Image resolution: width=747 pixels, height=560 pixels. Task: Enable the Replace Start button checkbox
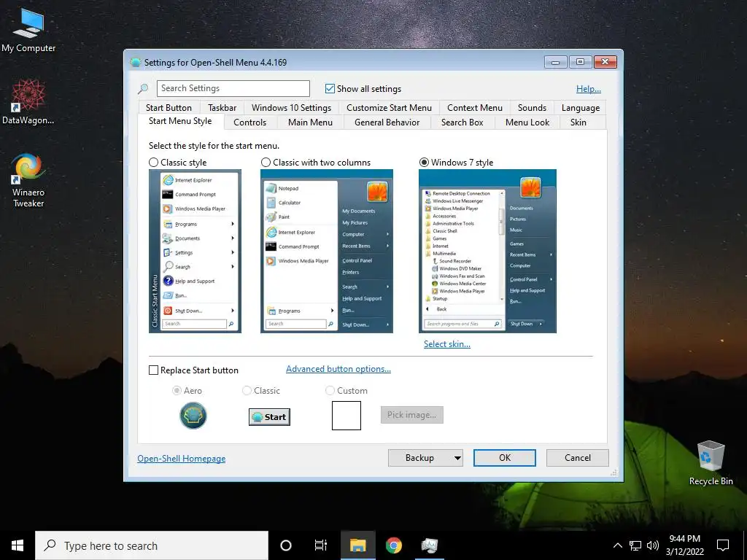[x=153, y=370]
